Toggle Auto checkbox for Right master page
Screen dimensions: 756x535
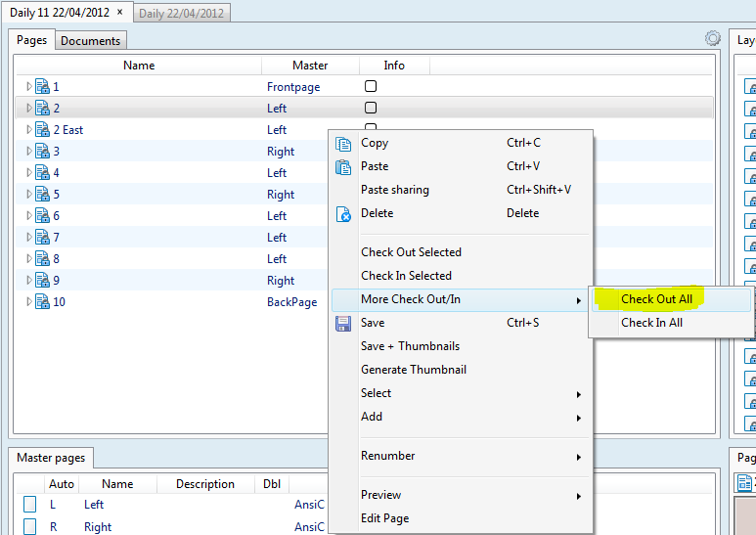tap(30, 526)
